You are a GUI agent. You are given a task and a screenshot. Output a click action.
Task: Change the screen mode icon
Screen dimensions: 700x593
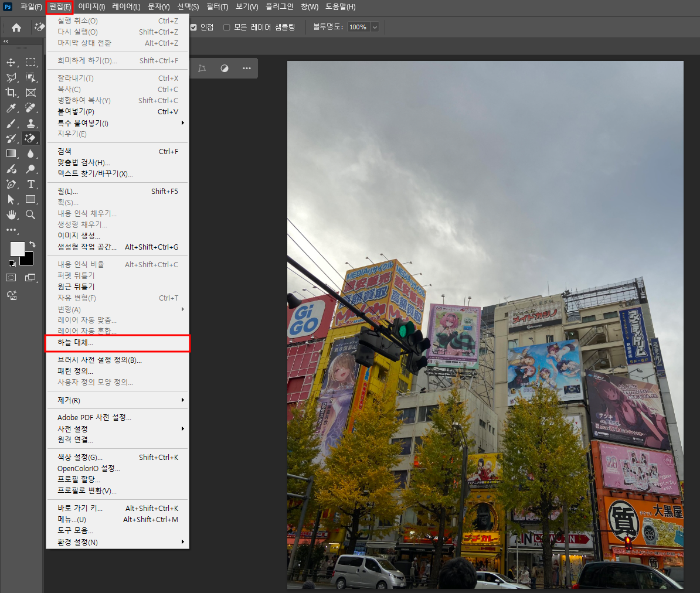coord(30,278)
